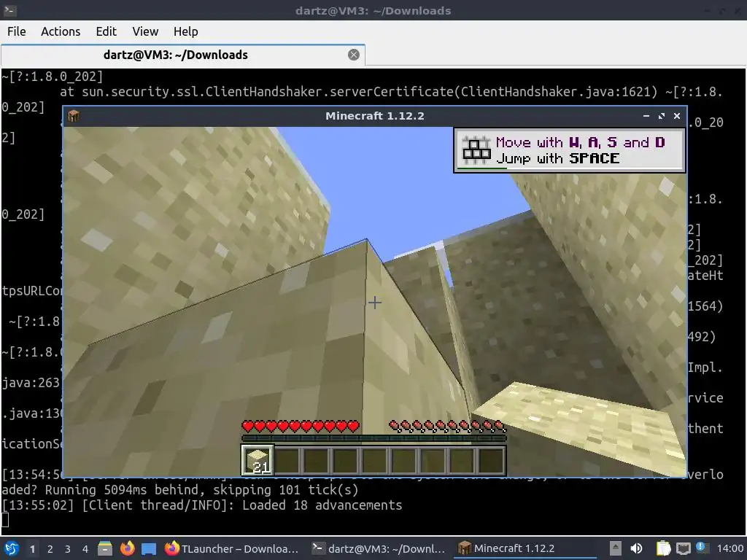This screenshot has height=560, width=747.
Task: Open the file manager from taskbar
Action: click(105, 548)
